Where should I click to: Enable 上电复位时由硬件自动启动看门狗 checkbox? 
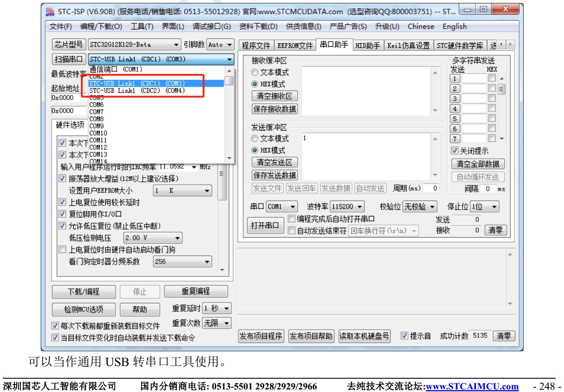[x=62, y=250]
